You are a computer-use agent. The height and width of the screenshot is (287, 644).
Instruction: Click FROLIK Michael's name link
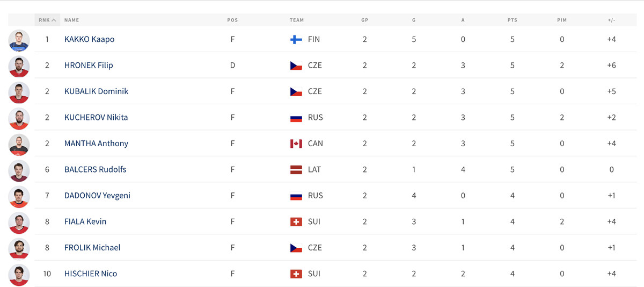[x=92, y=247]
